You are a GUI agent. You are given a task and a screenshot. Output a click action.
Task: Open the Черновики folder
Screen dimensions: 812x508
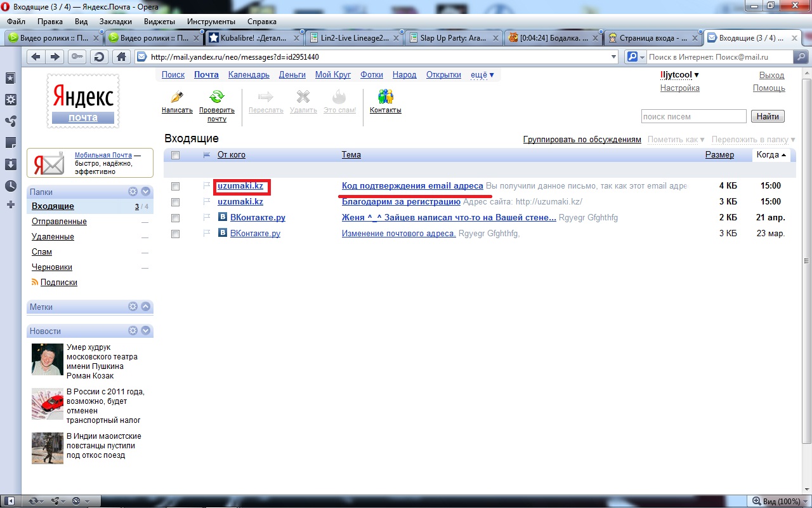click(x=52, y=267)
